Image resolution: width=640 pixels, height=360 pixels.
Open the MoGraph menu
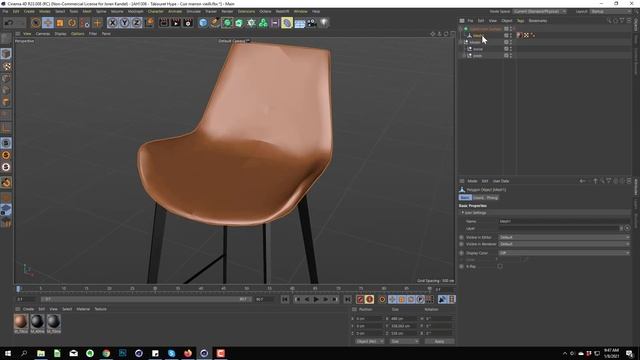click(x=136, y=11)
